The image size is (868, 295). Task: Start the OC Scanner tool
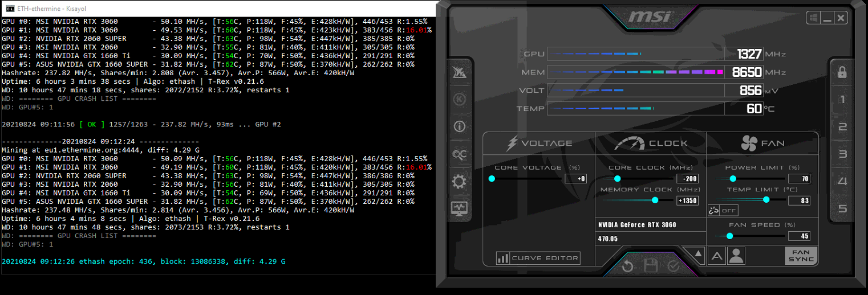click(459, 154)
